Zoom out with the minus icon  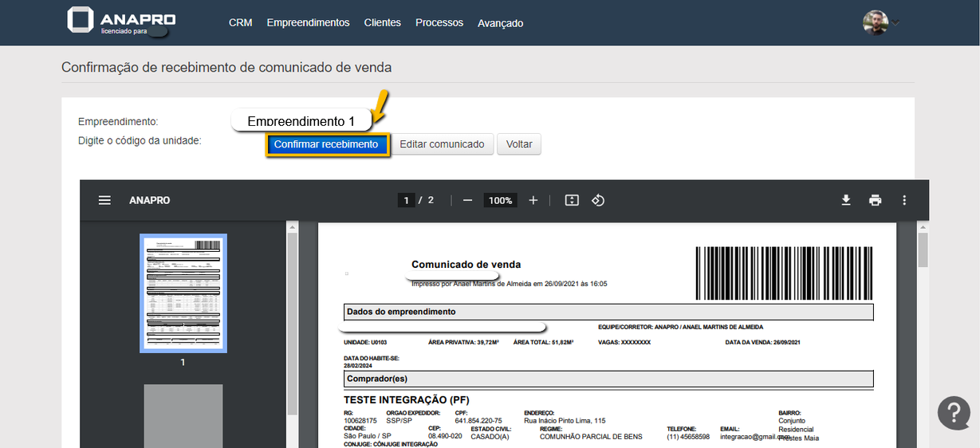[467, 200]
